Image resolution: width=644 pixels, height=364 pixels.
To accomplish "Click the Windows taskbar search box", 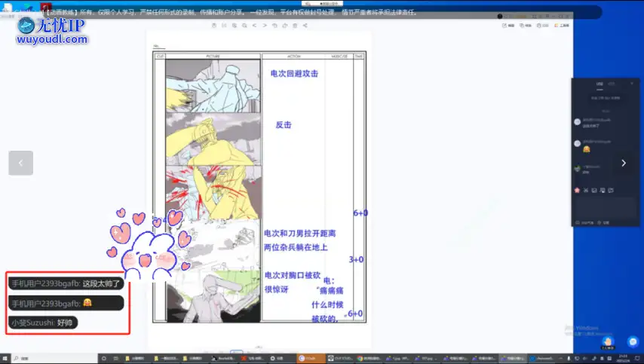I will click(54, 358).
